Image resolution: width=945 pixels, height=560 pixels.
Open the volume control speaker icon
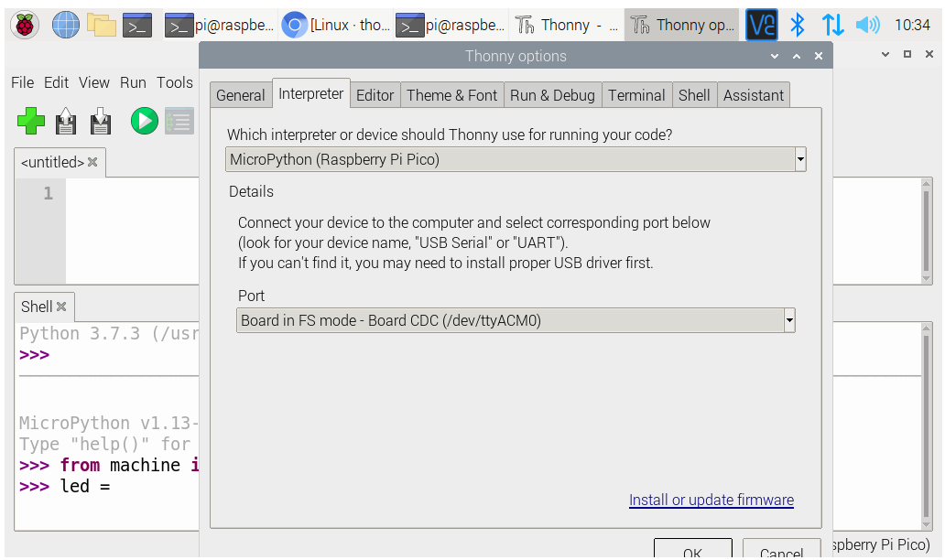point(868,26)
